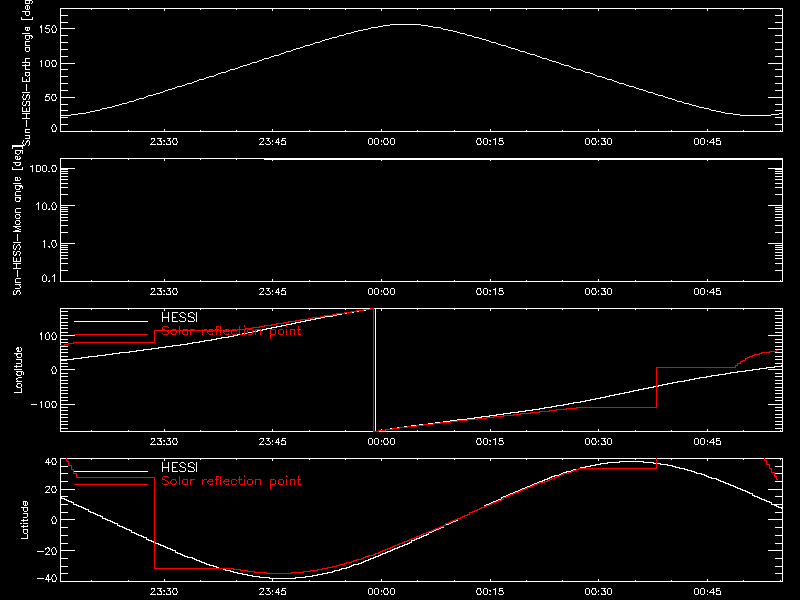Screen dimensions: 800x600
Task: Click the 150 tick label on Earth angle plot
Action: [47, 29]
